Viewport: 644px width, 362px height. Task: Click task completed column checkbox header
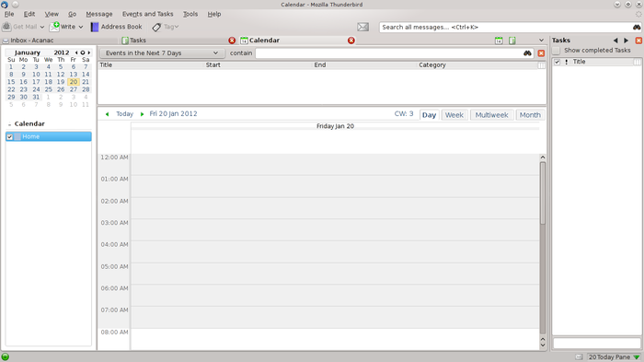(x=557, y=62)
